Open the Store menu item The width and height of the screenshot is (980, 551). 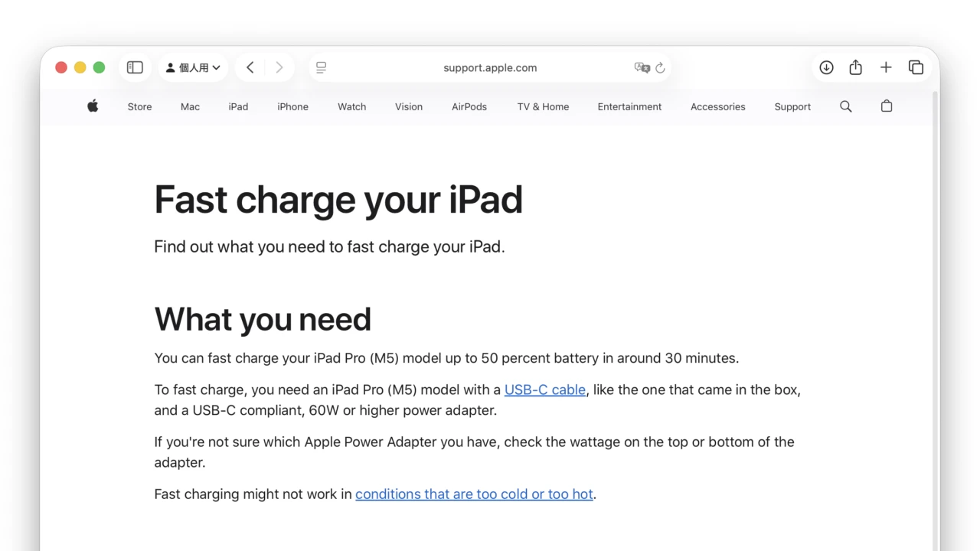[139, 106]
